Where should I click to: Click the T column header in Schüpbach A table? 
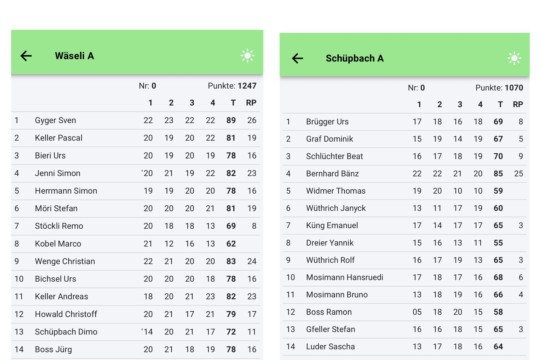tap(500, 104)
